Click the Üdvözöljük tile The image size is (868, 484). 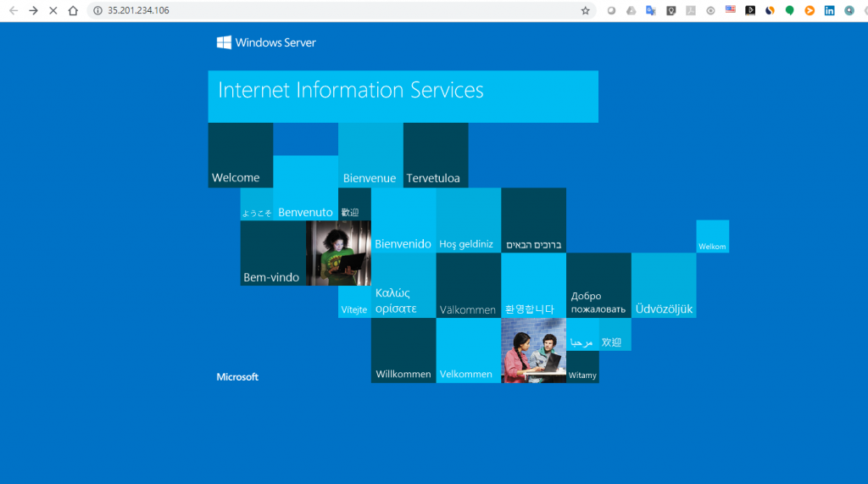click(664, 285)
